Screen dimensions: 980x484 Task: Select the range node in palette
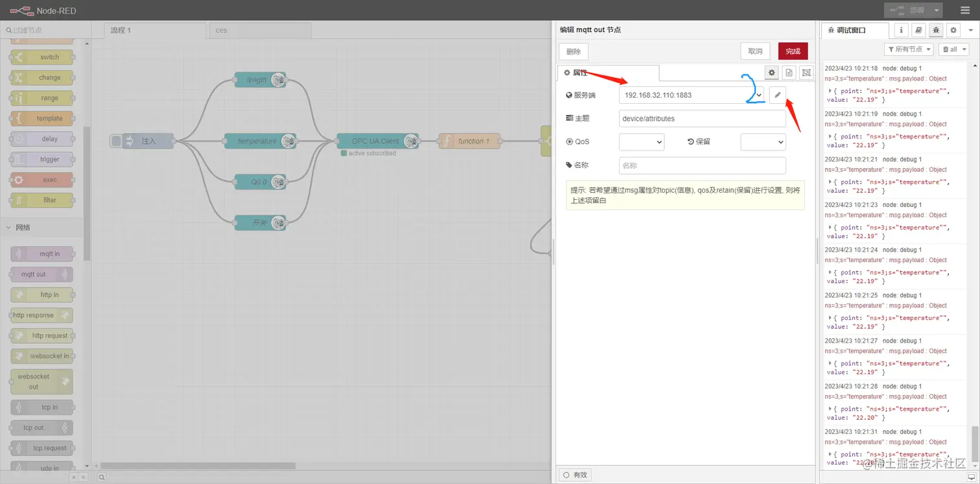coord(41,98)
